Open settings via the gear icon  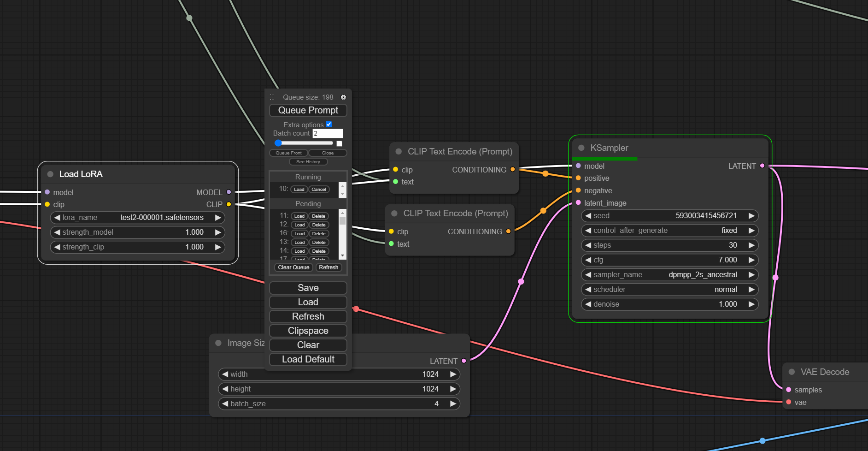[x=343, y=97]
